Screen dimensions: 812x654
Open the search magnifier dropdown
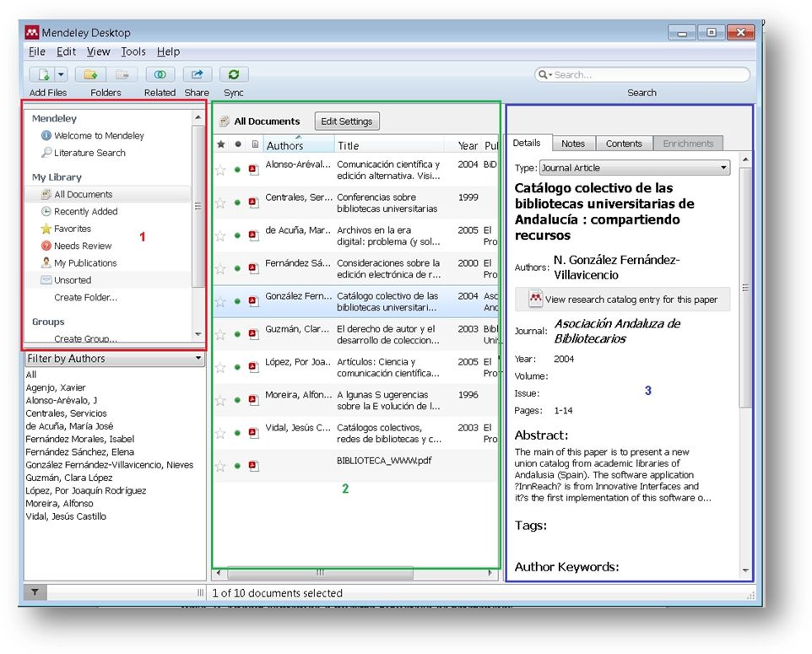(544, 74)
